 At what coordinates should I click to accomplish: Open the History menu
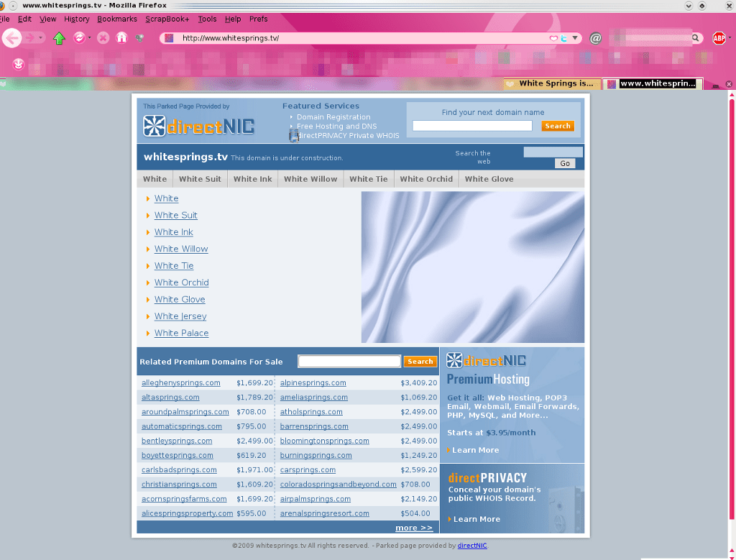click(x=76, y=19)
